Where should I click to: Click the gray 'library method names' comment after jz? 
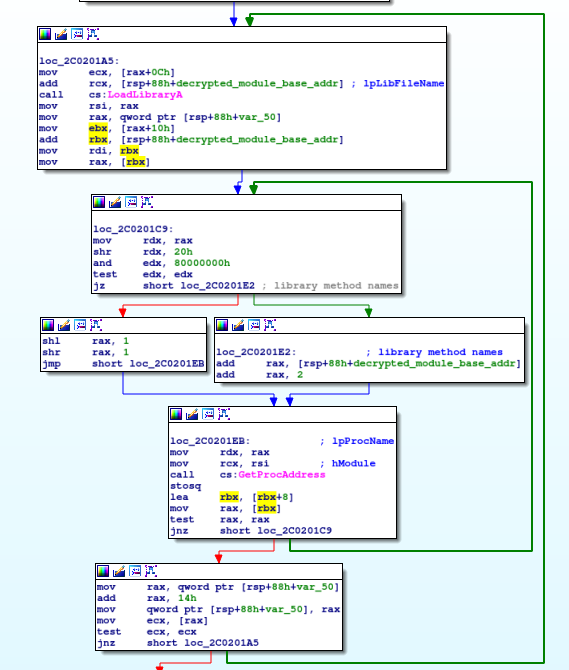[336, 285]
